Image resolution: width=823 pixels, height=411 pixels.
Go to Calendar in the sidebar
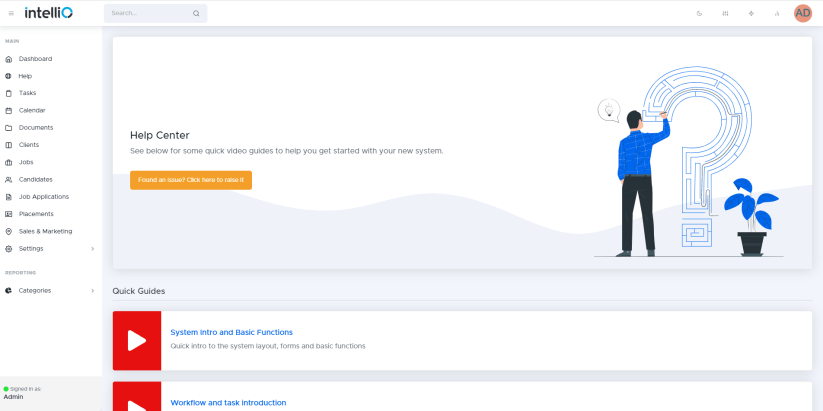click(32, 110)
